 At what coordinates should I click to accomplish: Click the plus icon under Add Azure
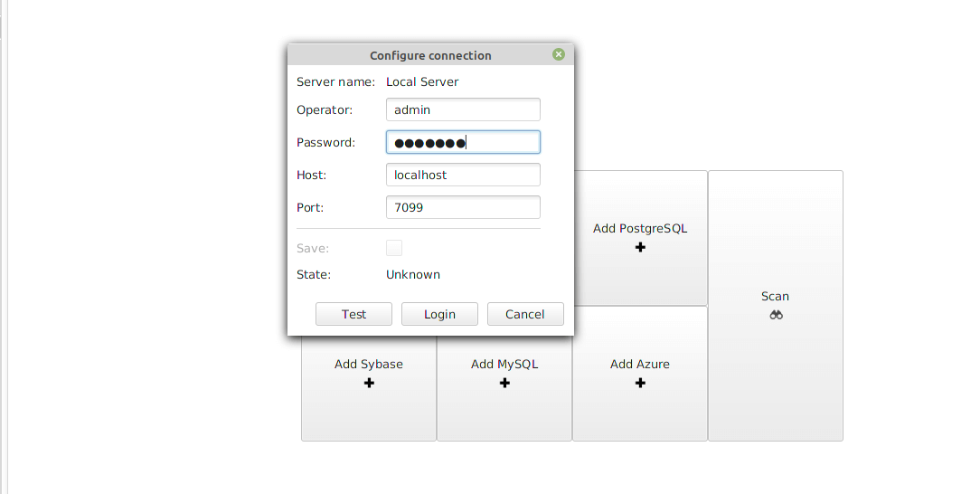pyautogui.click(x=640, y=383)
